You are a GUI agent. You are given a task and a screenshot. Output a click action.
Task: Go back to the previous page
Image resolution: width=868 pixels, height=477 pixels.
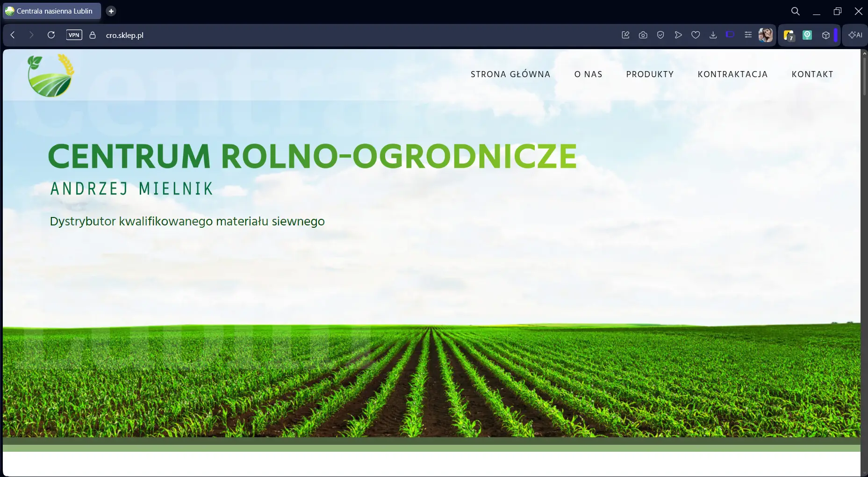click(13, 35)
